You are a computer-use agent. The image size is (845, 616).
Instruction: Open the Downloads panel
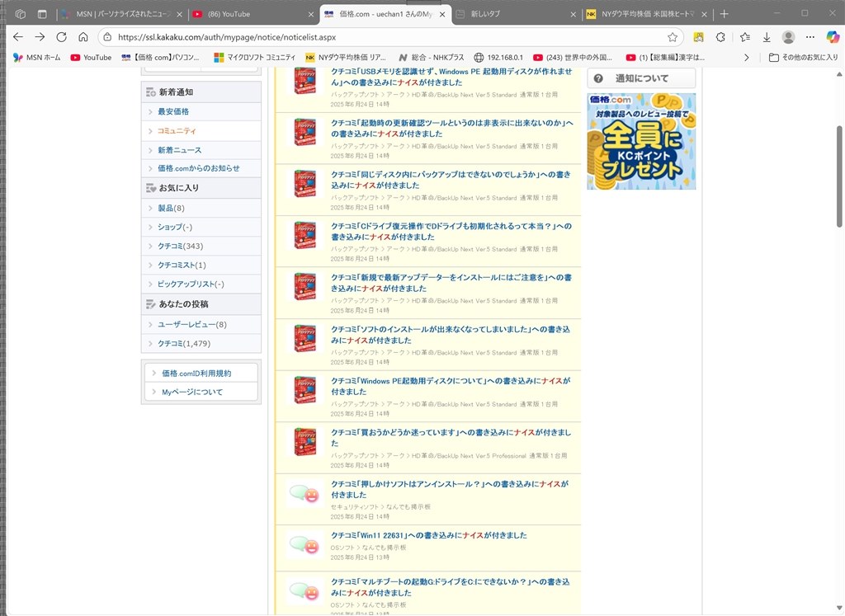(x=767, y=37)
